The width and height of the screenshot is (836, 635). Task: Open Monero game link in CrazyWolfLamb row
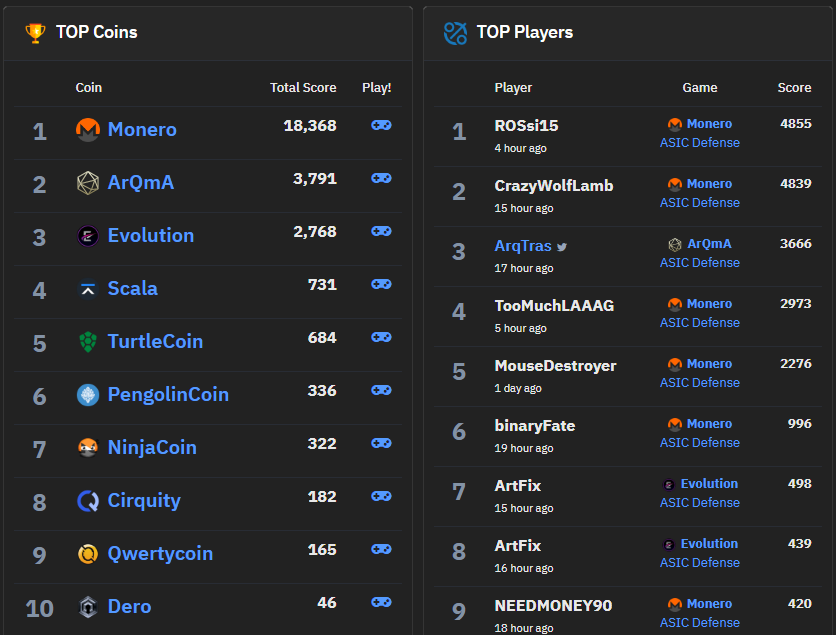point(709,184)
